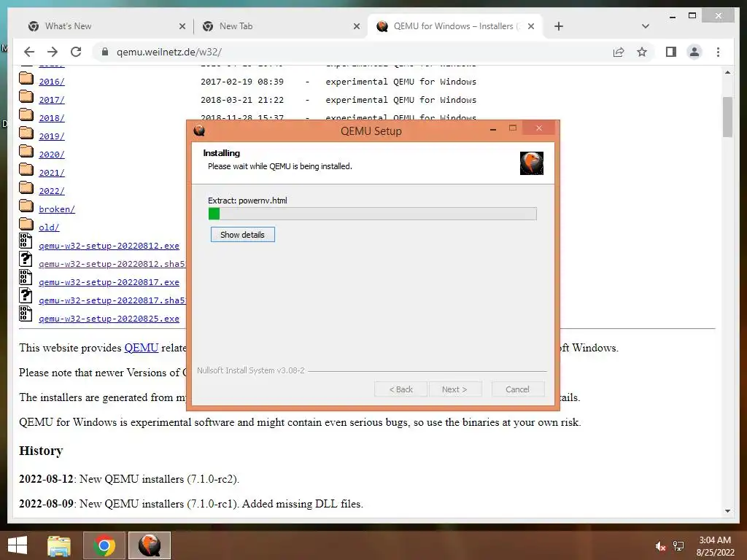The height and width of the screenshot is (560, 747).
Task: Minimize the QEMU Setup window
Action: [493, 128]
